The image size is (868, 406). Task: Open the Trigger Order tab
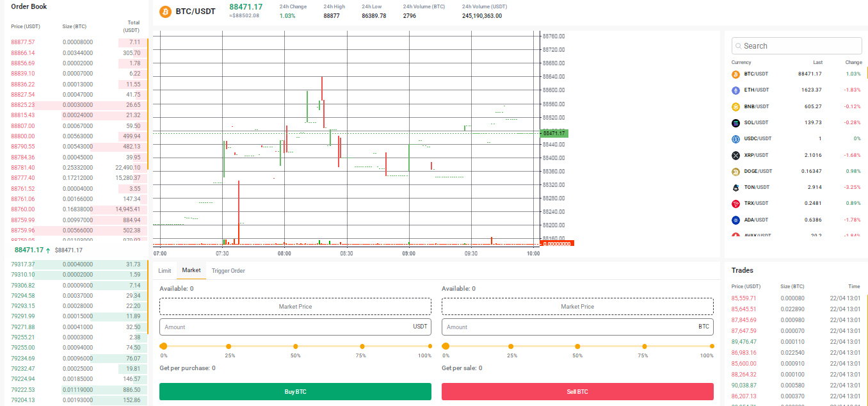pyautogui.click(x=228, y=270)
